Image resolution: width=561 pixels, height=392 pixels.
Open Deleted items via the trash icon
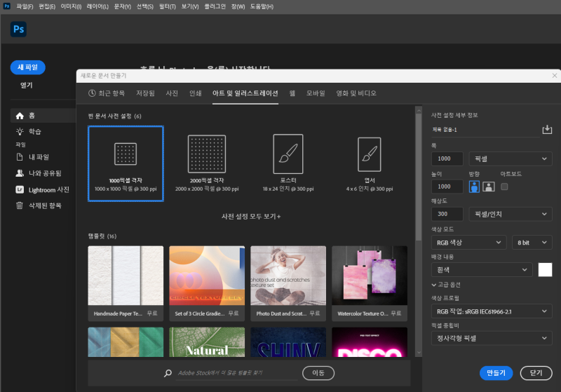pos(20,205)
